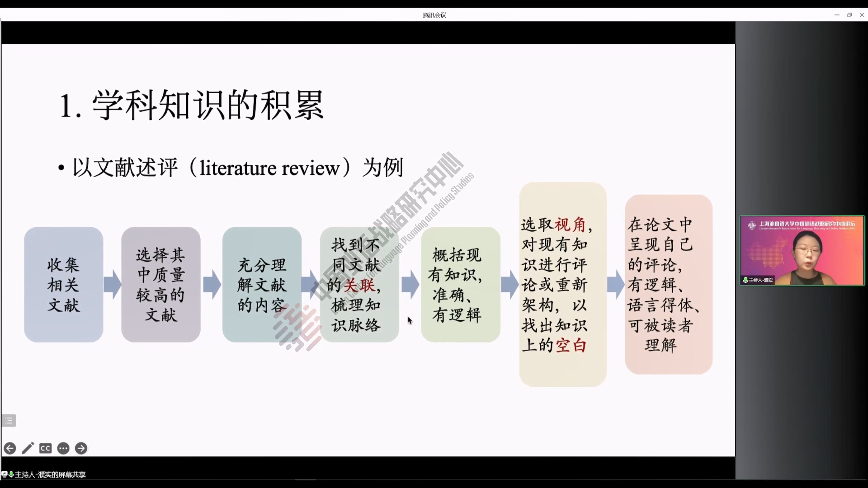
Task: Click the host's video thumbnail
Action: pyautogui.click(x=802, y=251)
